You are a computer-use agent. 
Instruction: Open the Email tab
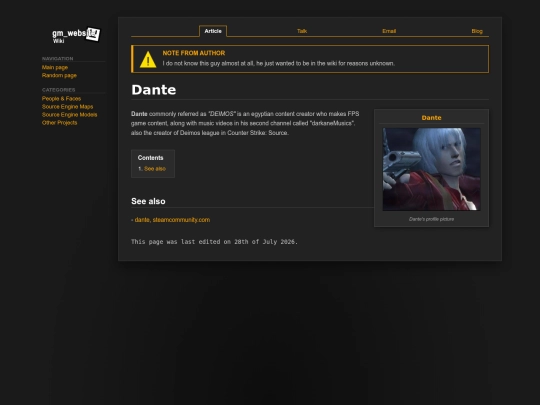tap(389, 31)
